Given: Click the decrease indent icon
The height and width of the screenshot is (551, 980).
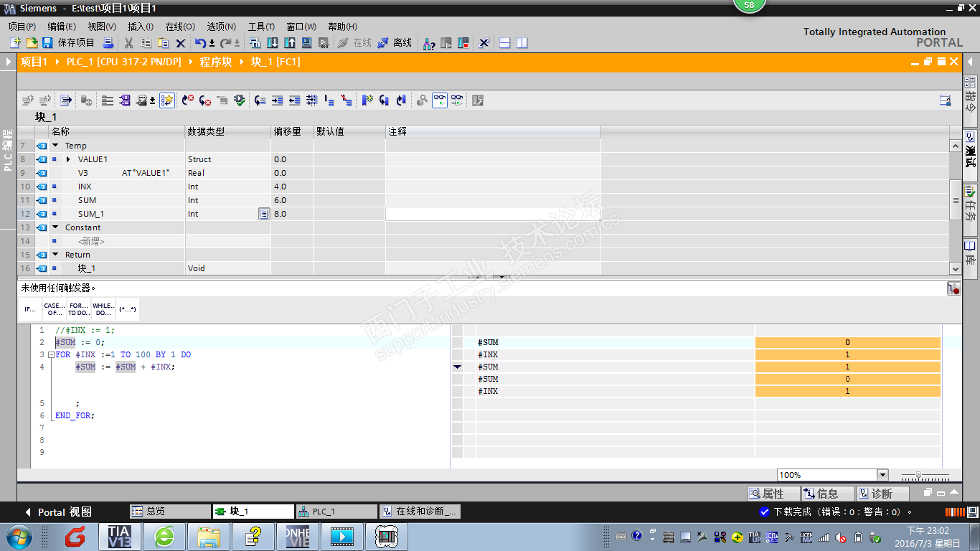Looking at the screenshot, I should 294,100.
